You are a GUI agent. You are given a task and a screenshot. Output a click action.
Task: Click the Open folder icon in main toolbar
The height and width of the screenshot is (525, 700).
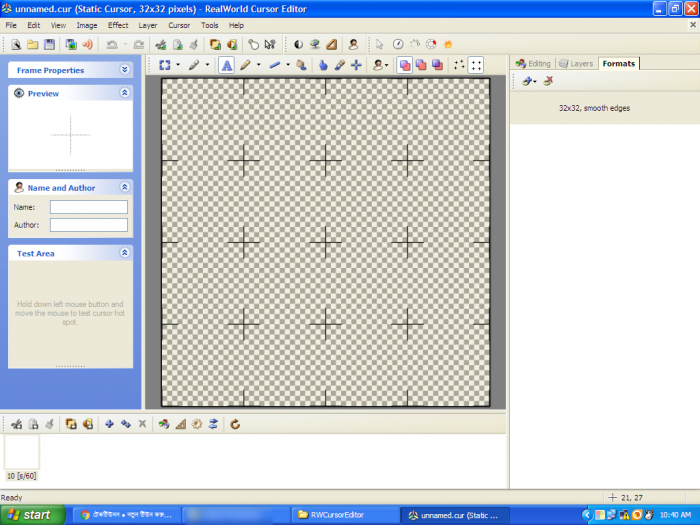pyautogui.click(x=33, y=44)
